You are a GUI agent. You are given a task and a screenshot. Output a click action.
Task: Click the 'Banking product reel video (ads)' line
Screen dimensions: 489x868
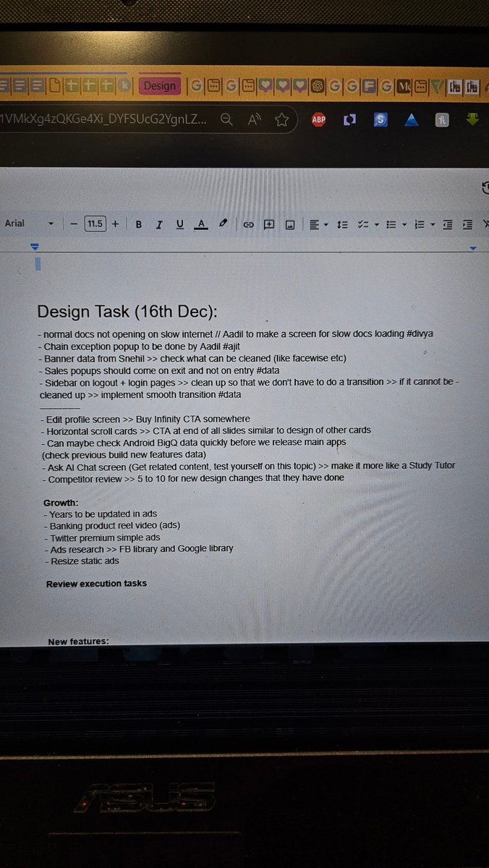[112, 525]
